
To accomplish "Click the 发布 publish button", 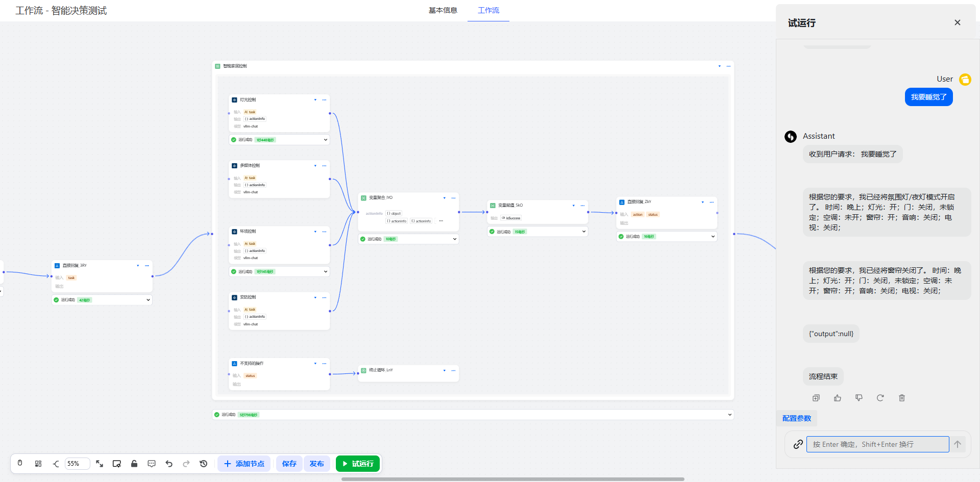I will [x=316, y=464].
